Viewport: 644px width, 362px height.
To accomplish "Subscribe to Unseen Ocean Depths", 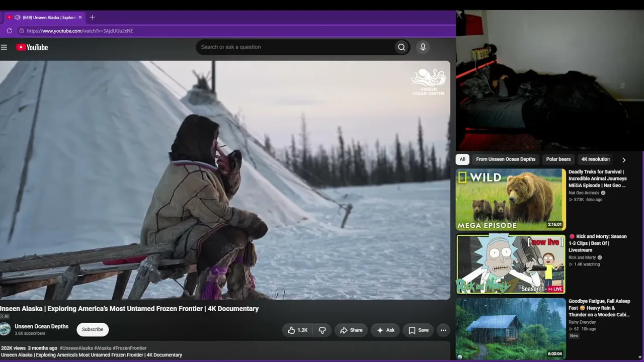I will [x=93, y=329].
